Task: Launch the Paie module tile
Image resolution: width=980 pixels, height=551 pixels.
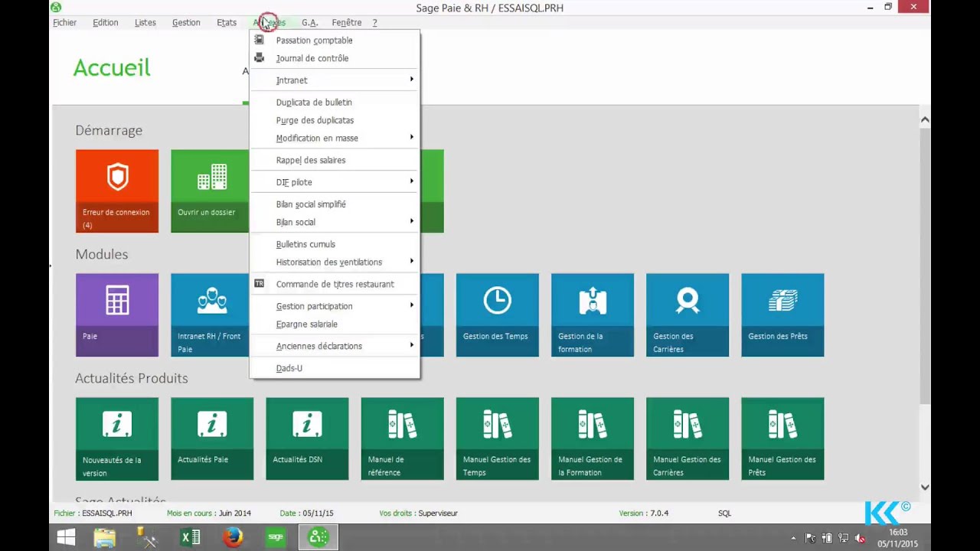Action: coord(117,315)
